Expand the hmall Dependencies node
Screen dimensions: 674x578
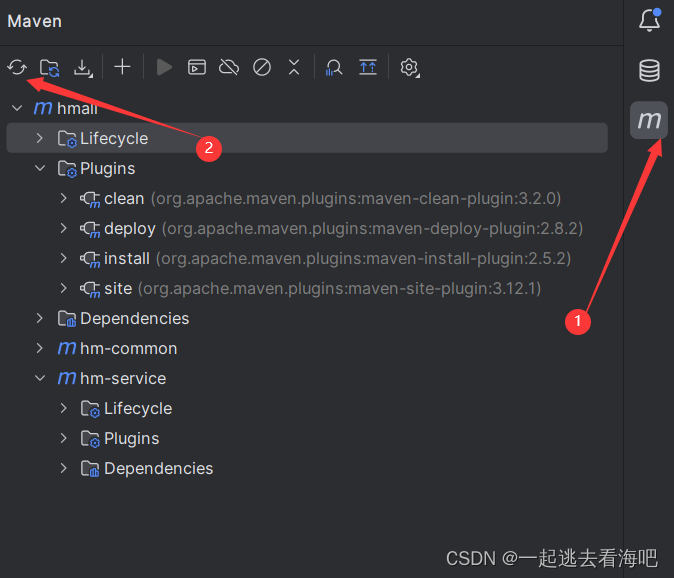click(x=40, y=318)
